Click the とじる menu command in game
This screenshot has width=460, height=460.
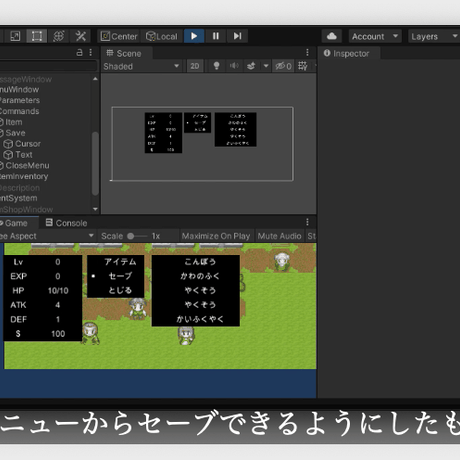pos(120,290)
